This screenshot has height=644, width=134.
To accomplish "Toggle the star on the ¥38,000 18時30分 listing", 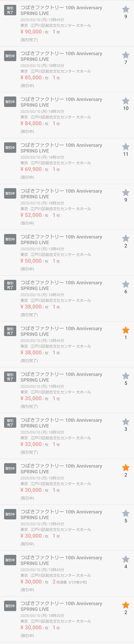I will [x=126, y=284].
